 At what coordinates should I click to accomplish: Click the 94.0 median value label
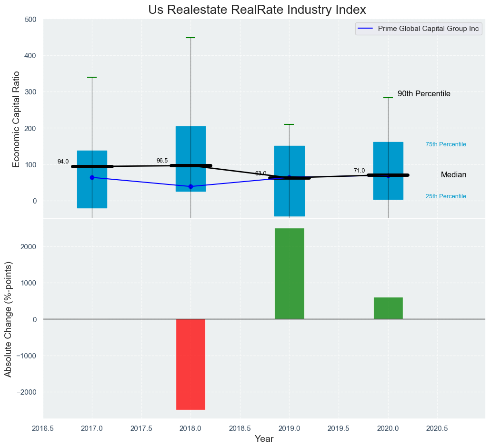[63, 162]
